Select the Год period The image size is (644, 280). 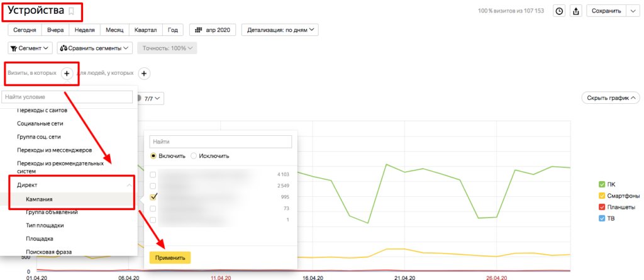tap(173, 30)
